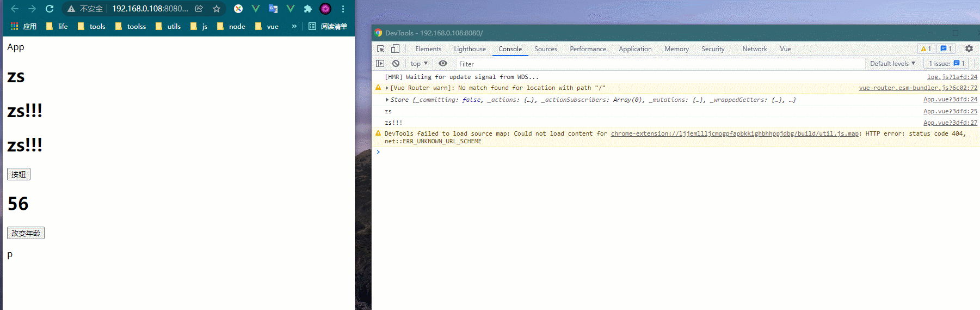Open the first Vue devtools extension icon

pos(256,9)
